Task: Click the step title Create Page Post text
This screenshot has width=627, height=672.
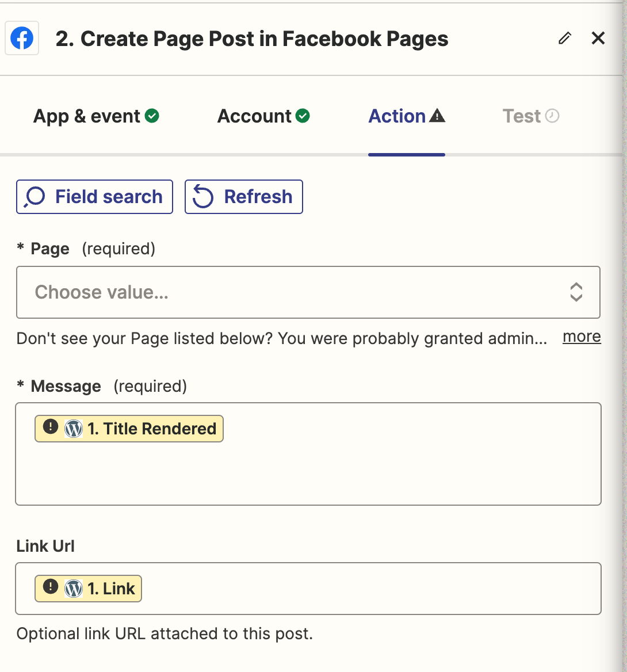Action: click(252, 39)
